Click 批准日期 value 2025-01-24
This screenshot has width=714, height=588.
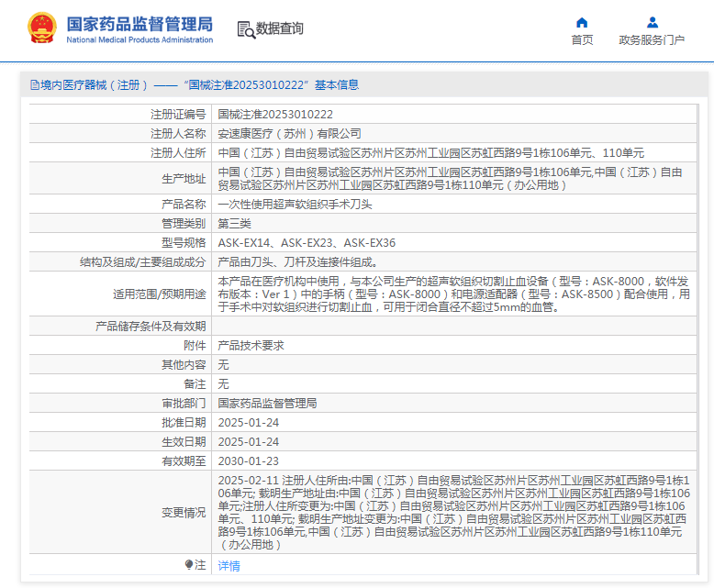tap(248, 422)
